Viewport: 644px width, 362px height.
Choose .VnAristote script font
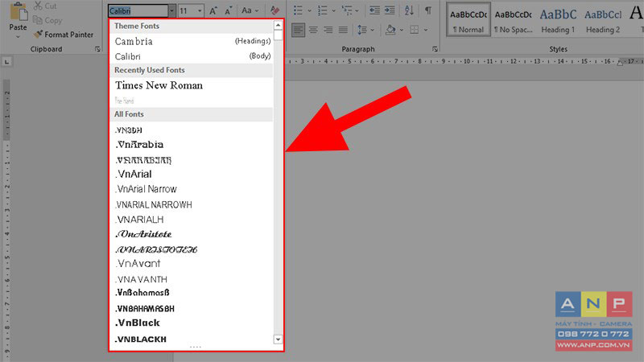click(x=192, y=234)
